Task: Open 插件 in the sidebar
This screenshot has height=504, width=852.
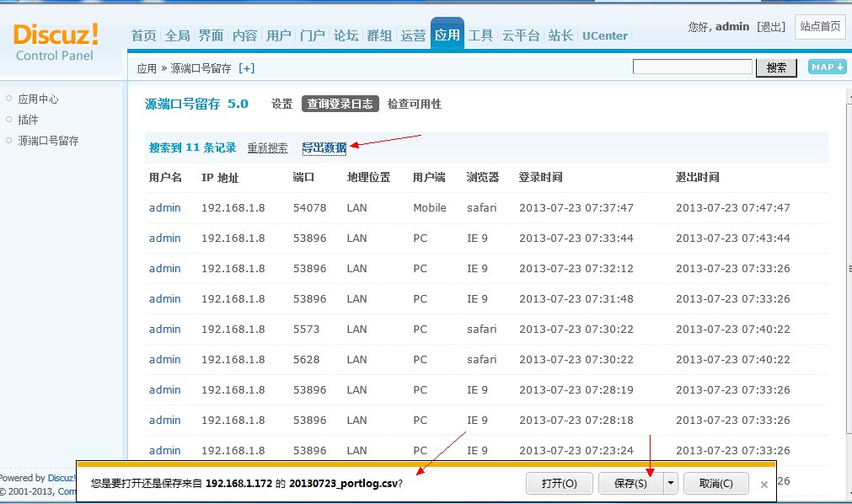Action: click(x=29, y=120)
